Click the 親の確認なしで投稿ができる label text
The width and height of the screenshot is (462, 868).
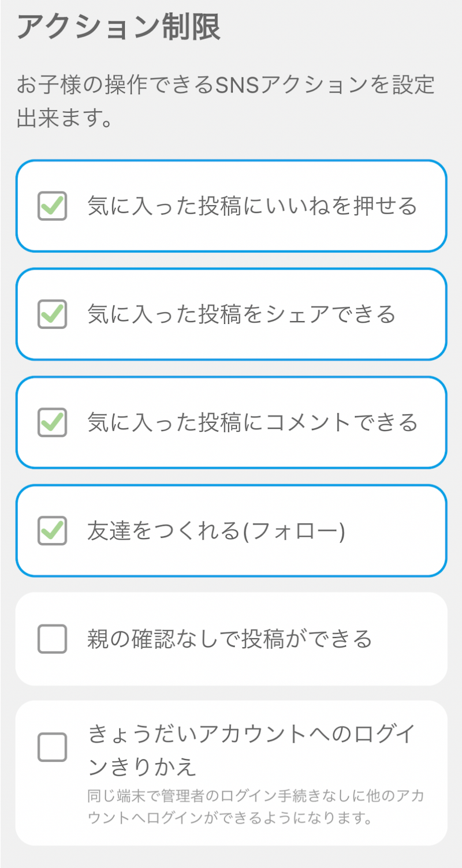coord(230,639)
